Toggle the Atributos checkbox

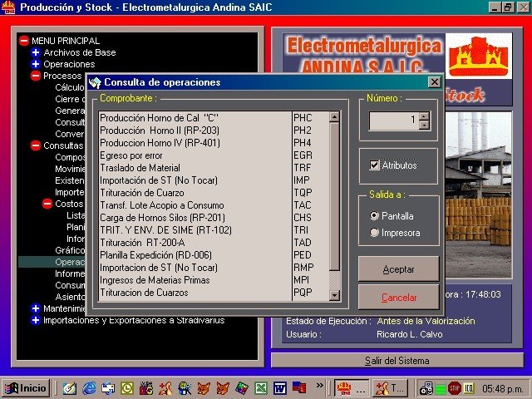pyautogui.click(x=374, y=165)
